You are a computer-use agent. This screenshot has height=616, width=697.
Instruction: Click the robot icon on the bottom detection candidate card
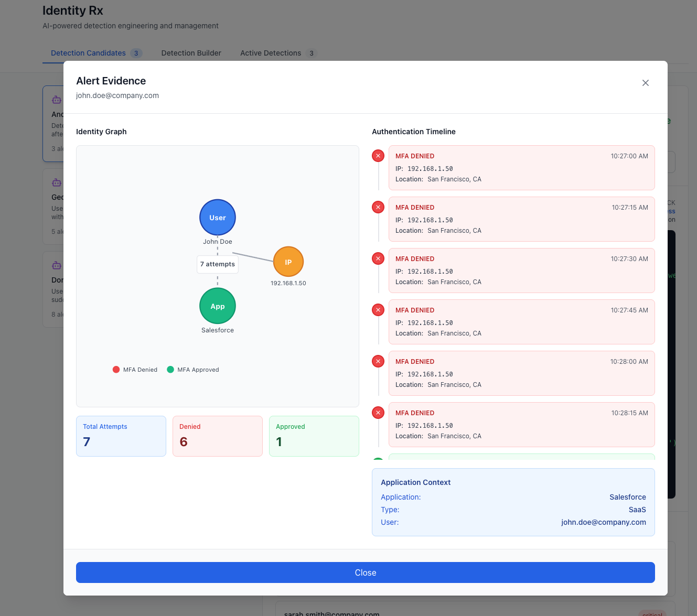pos(56,265)
